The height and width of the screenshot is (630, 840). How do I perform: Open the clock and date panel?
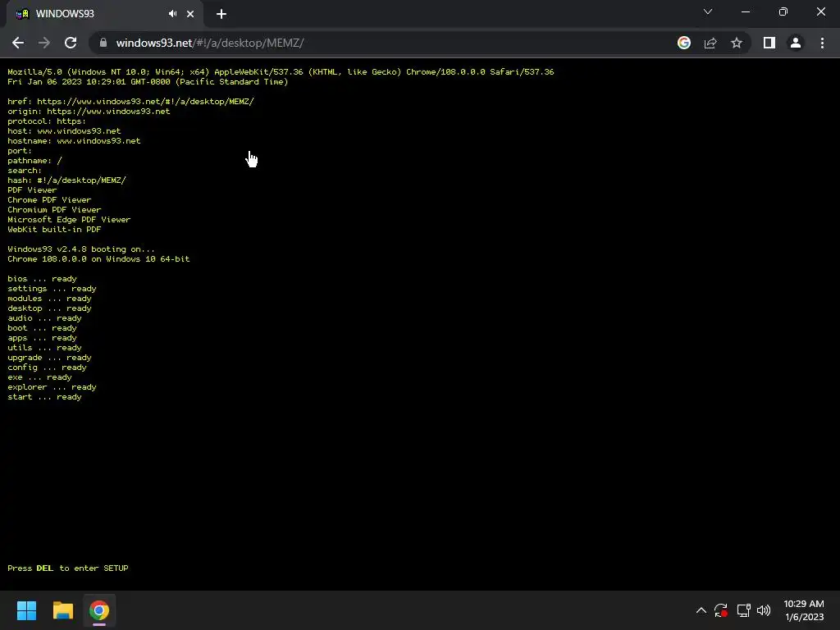coord(804,610)
